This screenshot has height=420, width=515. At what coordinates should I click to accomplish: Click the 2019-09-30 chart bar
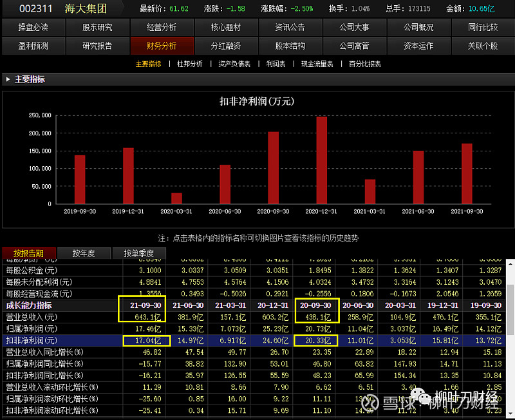[80, 180]
